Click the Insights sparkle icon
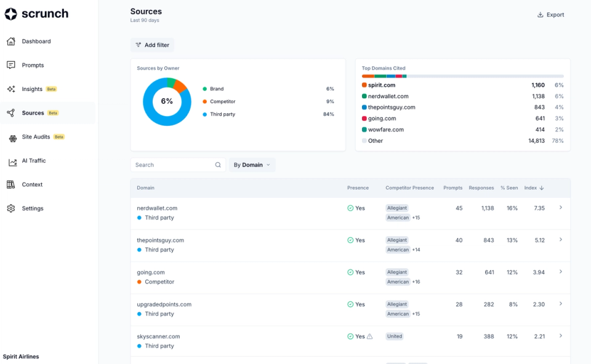 tap(11, 89)
